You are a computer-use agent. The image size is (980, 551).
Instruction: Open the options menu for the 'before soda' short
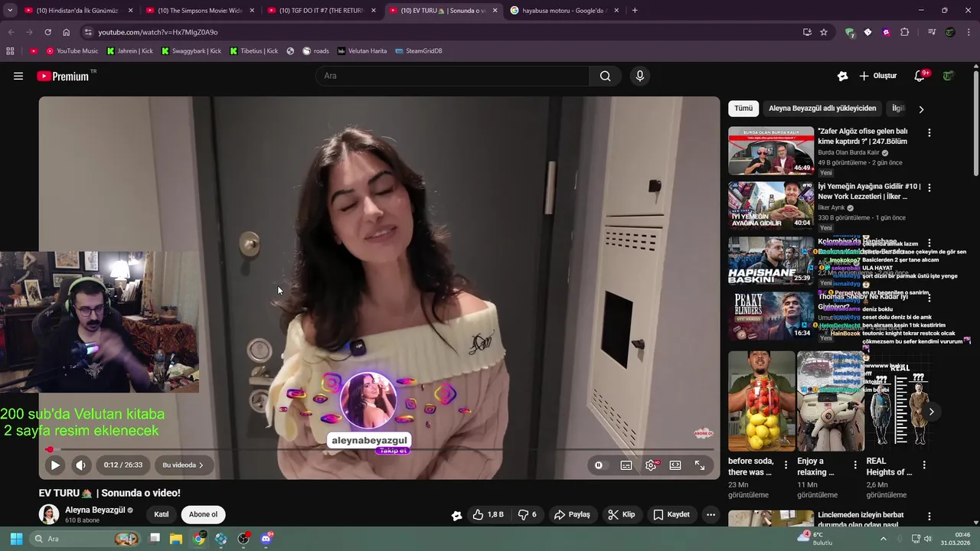(x=786, y=465)
